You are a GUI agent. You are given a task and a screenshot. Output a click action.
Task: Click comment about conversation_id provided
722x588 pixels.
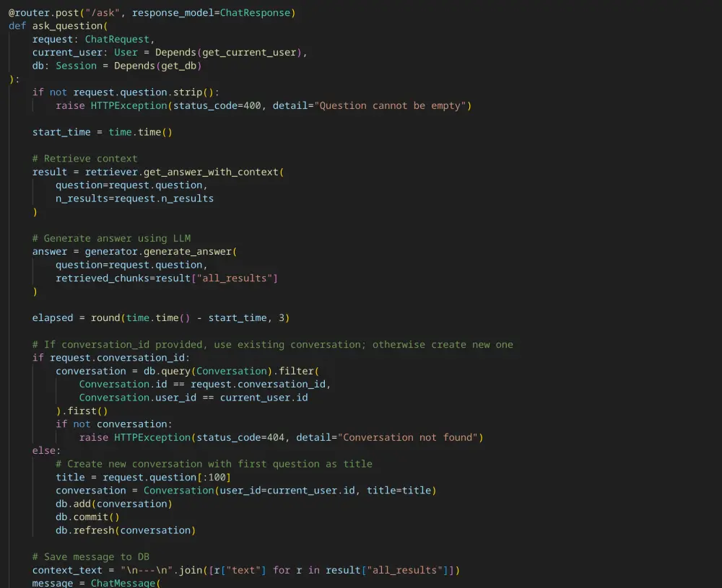click(x=273, y=345)
